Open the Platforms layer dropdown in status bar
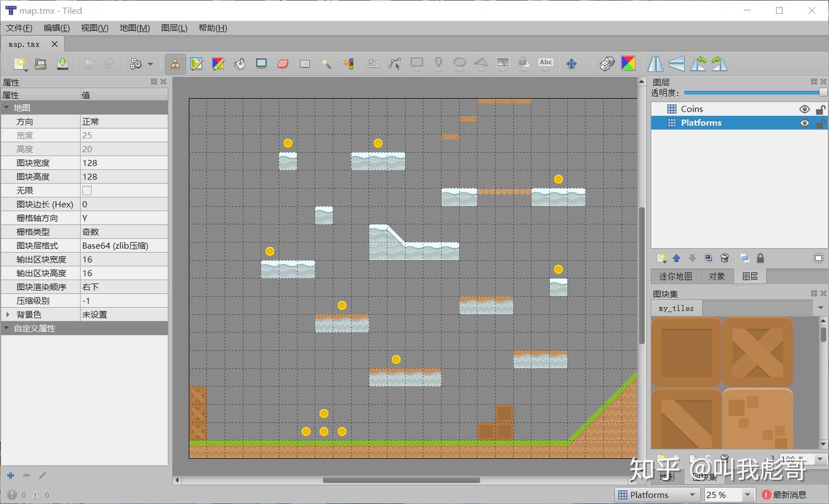 pyautogui.click(x=657, y=495)
